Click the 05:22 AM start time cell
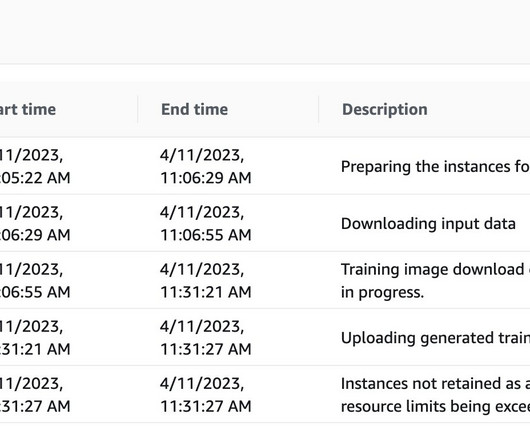 [x=35, y=166]
